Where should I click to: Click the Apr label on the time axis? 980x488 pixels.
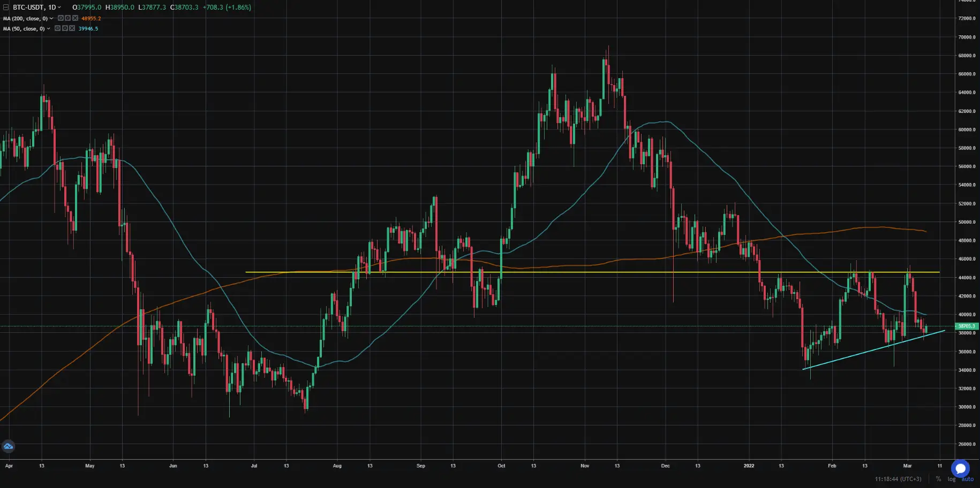tap(9, 466)
